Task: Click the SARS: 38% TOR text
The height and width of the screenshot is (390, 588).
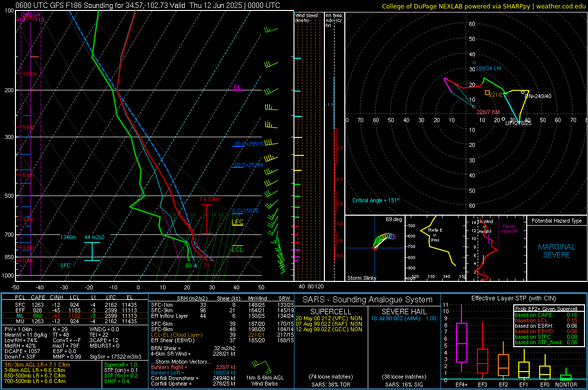Action: (330, 385)
